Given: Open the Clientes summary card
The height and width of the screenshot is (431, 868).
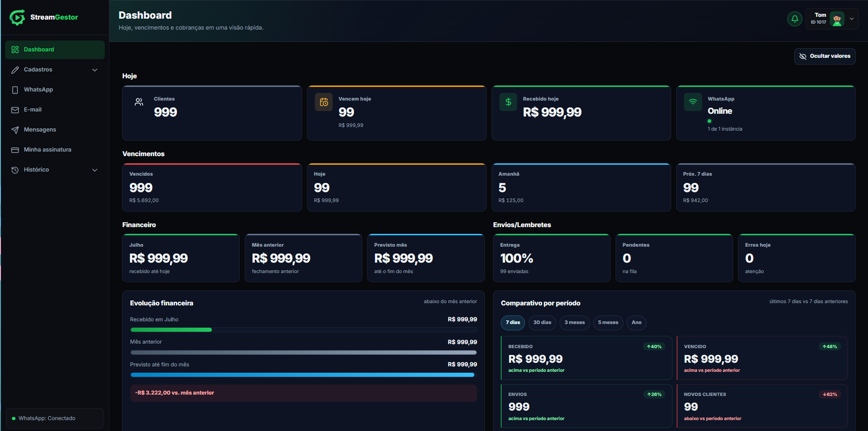Looking at the screenshot, I should [x=212, y=113].
